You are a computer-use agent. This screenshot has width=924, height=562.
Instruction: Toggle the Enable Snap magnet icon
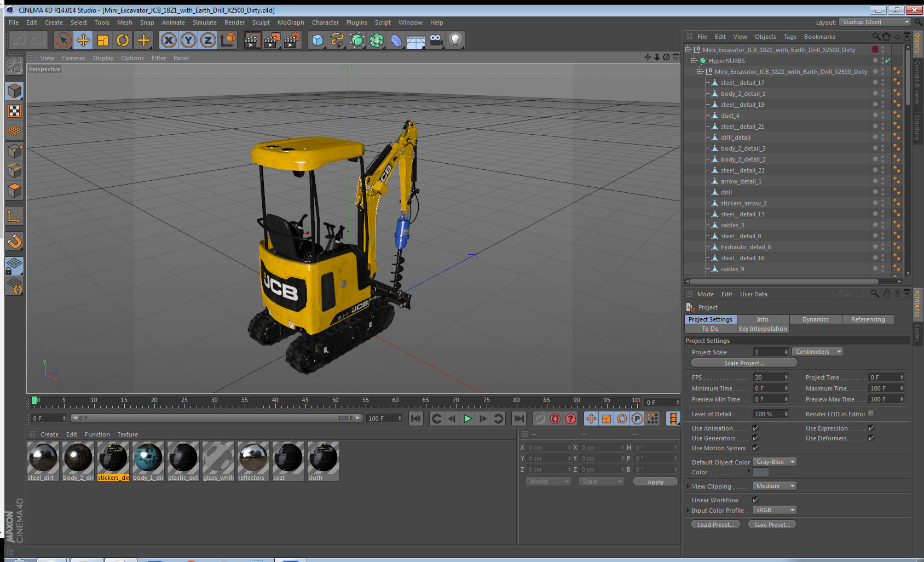14,241
